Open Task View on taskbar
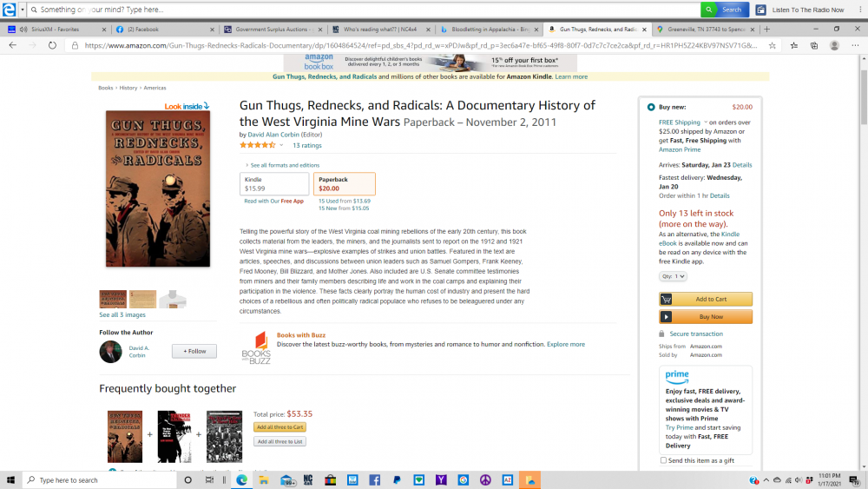 pyautogui.click(x=209, y=480)
